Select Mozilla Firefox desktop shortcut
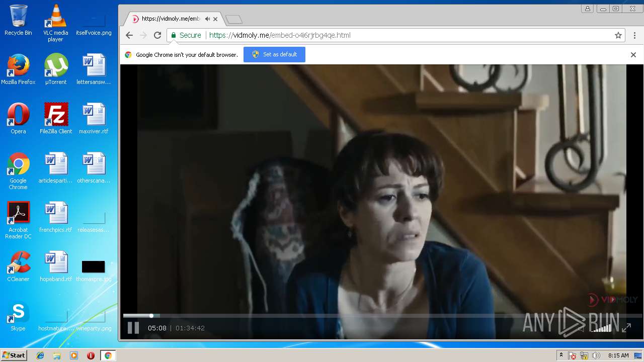The image size is (644, 362). pos(18,69)
